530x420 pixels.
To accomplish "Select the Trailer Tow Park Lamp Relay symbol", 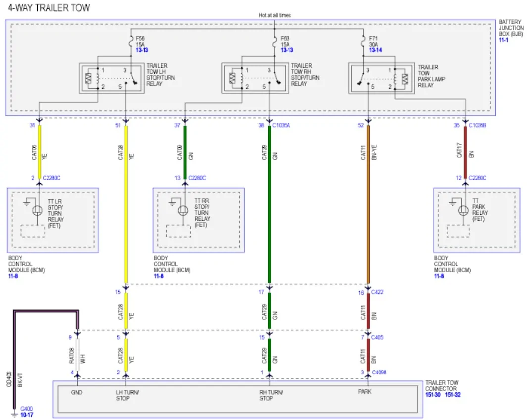I will 381,78.
